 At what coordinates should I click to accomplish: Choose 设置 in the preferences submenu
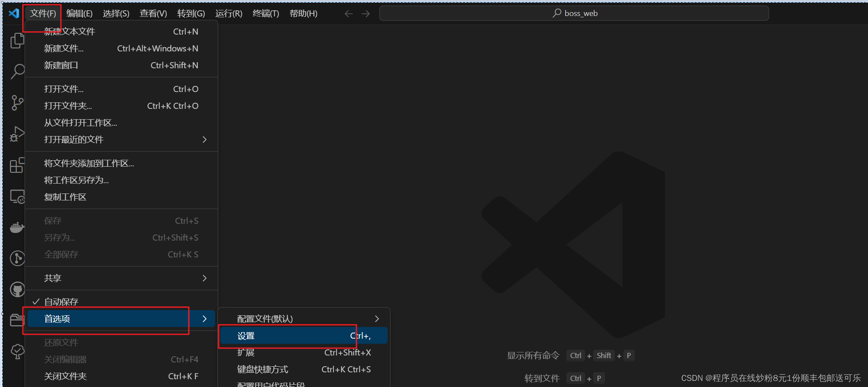pyautogui.click(x=304, y=336)
